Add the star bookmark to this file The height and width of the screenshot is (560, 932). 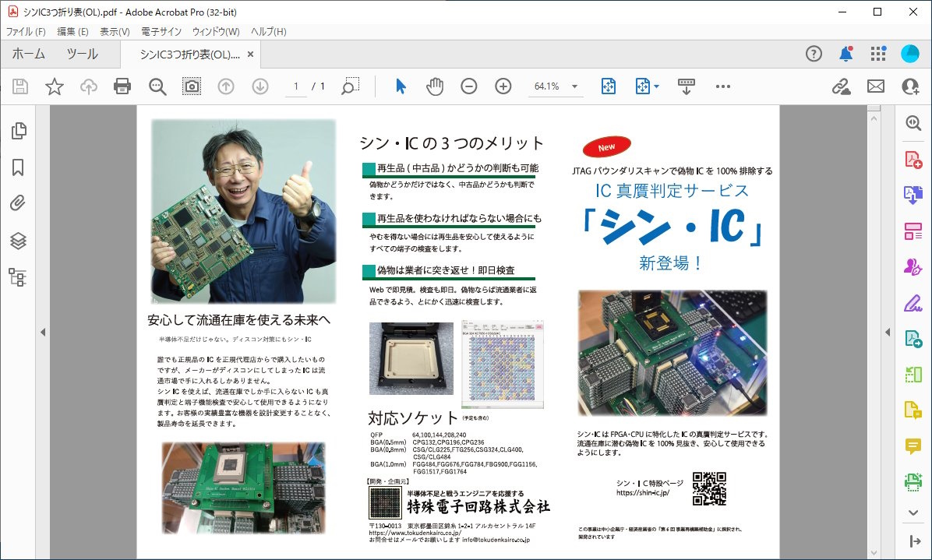point(55,86)
